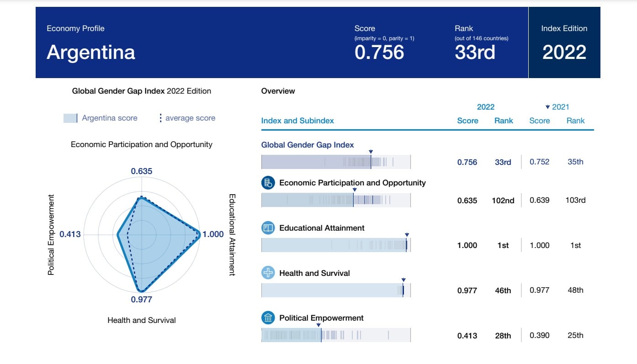
Task: Click the Political Empowerment distribution bar
Action: (336, 335)
